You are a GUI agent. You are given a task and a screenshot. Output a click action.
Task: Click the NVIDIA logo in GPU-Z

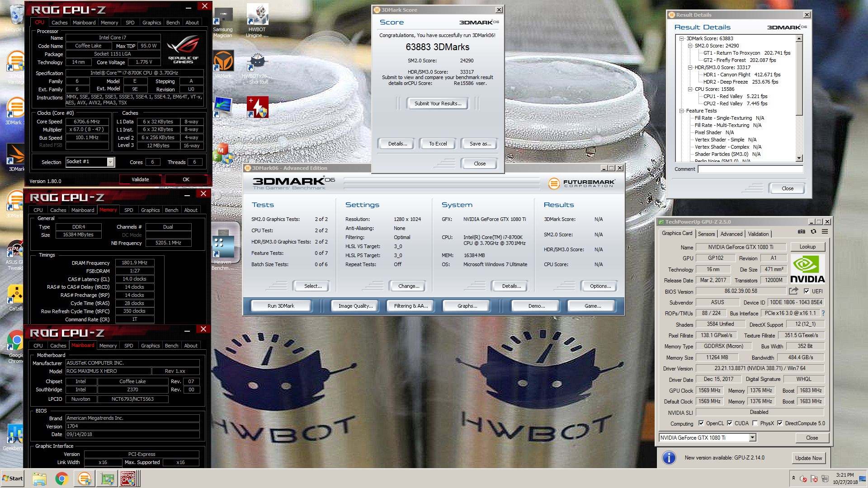[x=807, y=268]
